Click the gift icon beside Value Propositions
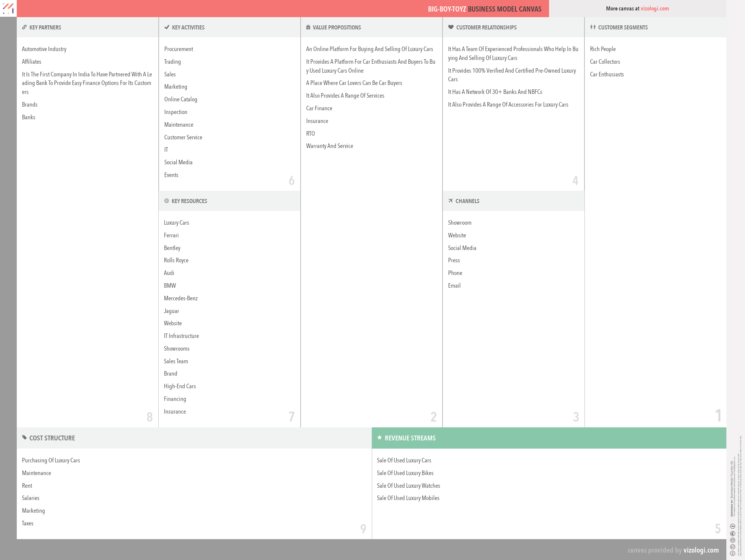The height and width of the screenshot is (560, 745). tap(308, 27)
